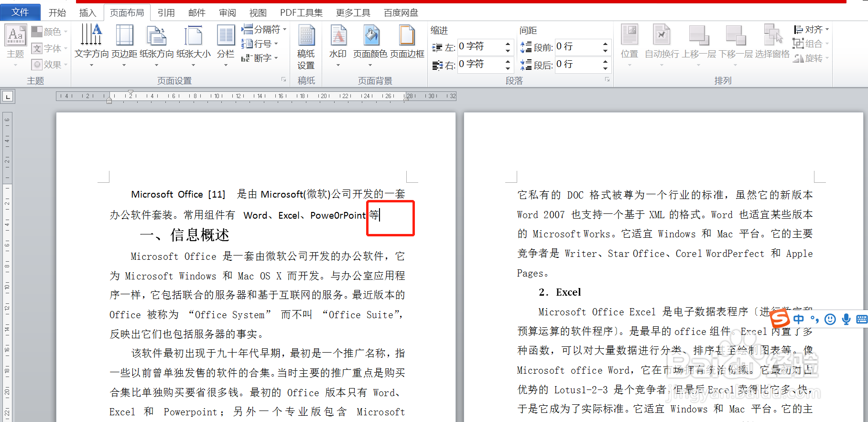The width and height of the screenshot is (868, 422).
Task: Toggle Sogou punctuation mode icon
Action: (814, 319)
